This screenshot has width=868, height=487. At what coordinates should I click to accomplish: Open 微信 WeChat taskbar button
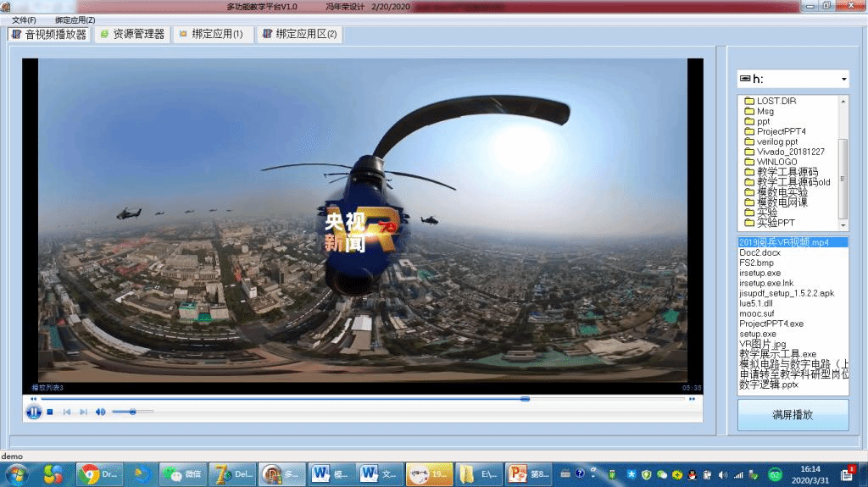[x=183, y=474]
